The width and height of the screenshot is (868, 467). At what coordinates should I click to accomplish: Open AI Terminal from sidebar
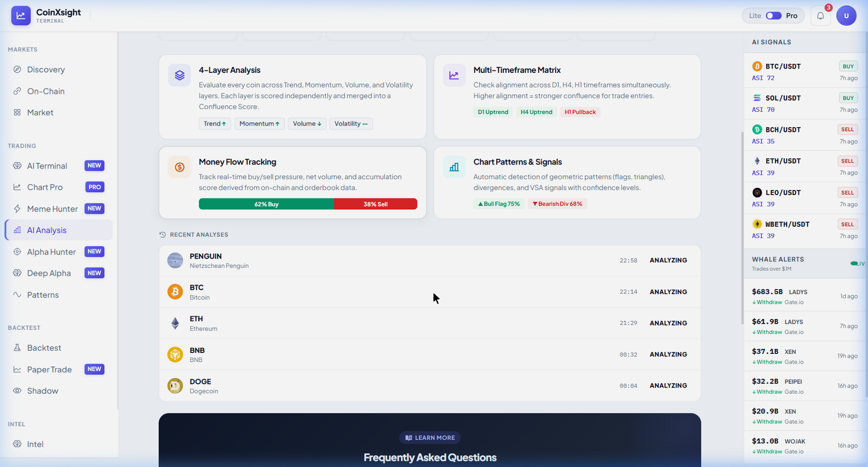59,166
